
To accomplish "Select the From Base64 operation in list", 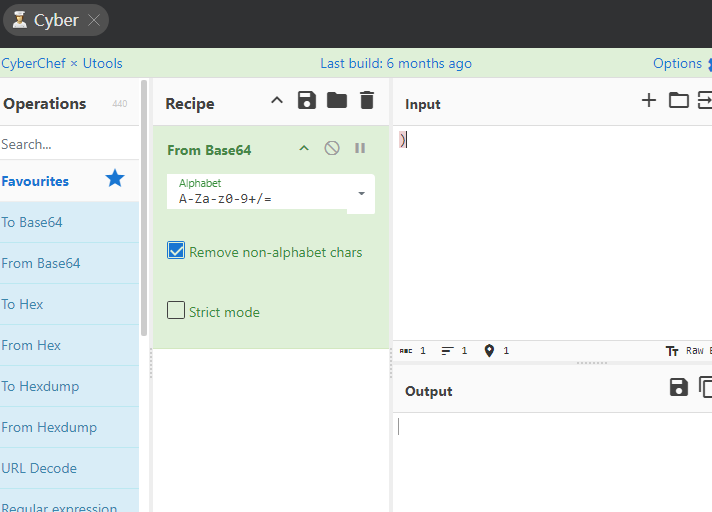I will pyautogui.click(x=69, y=263).
